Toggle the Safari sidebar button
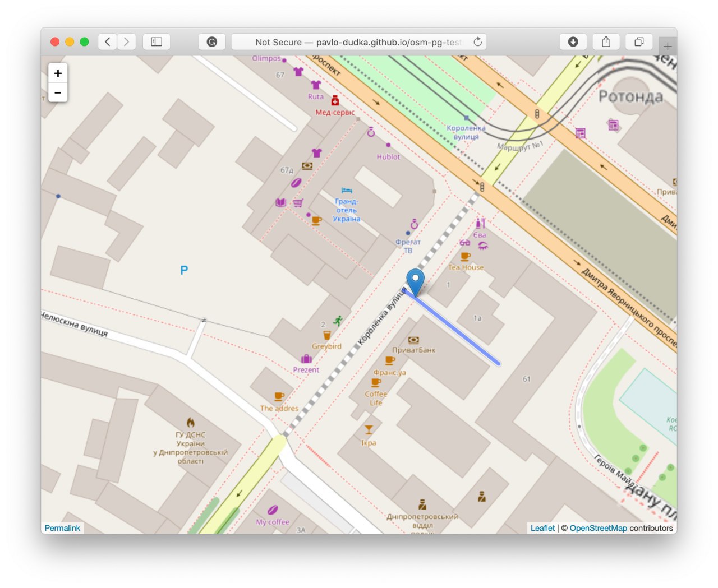This screenshot has height=588, width=718. coord(157,42)
